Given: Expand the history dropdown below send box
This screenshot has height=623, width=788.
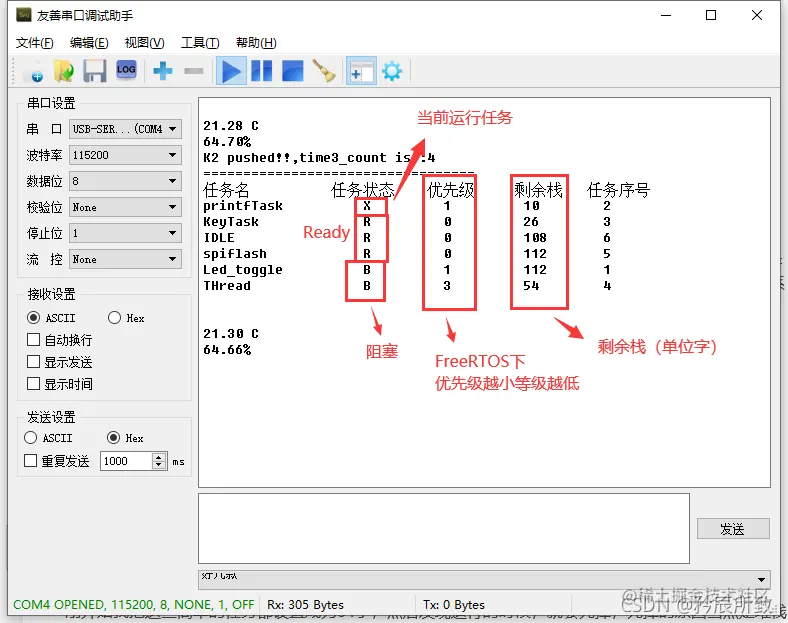Looking at the screenshot, I should [484, 579].
